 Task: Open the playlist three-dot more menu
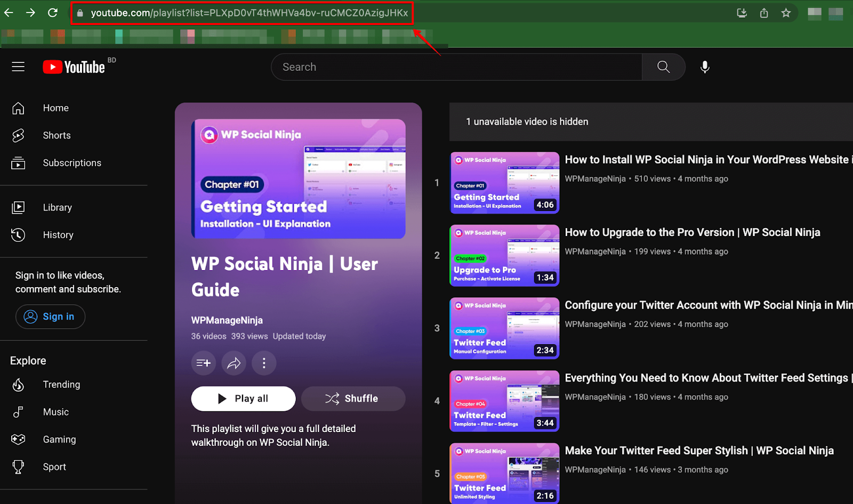[264, 363]
